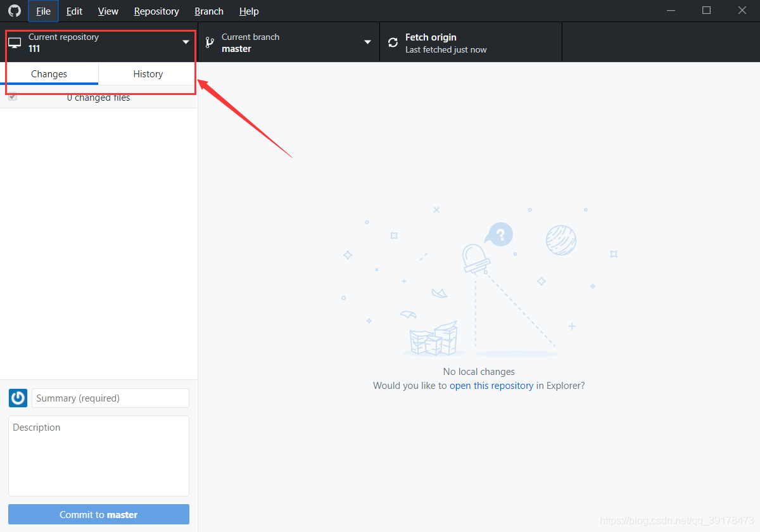Open the View menu
This screenshot has height=532, width=760.
[108, 11]
